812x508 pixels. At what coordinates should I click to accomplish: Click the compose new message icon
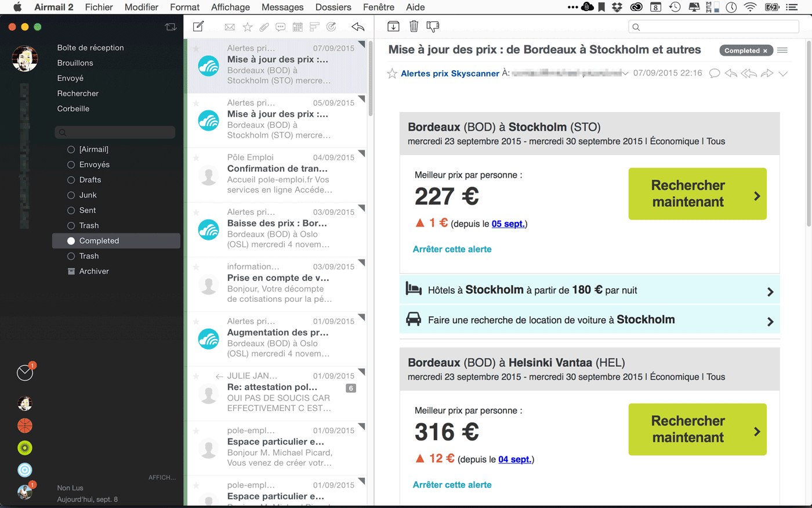coord(198,26)
